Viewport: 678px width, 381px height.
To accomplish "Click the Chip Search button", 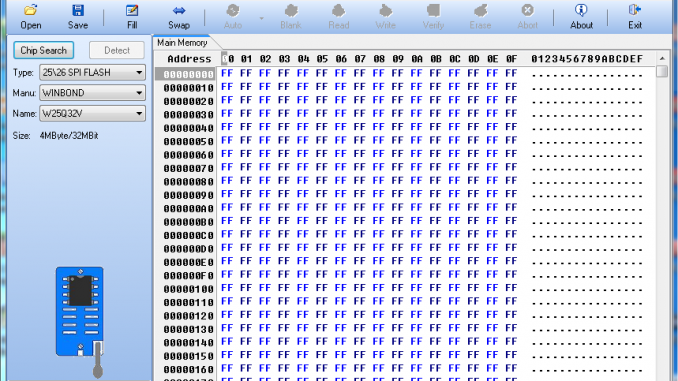I will 44,50.
